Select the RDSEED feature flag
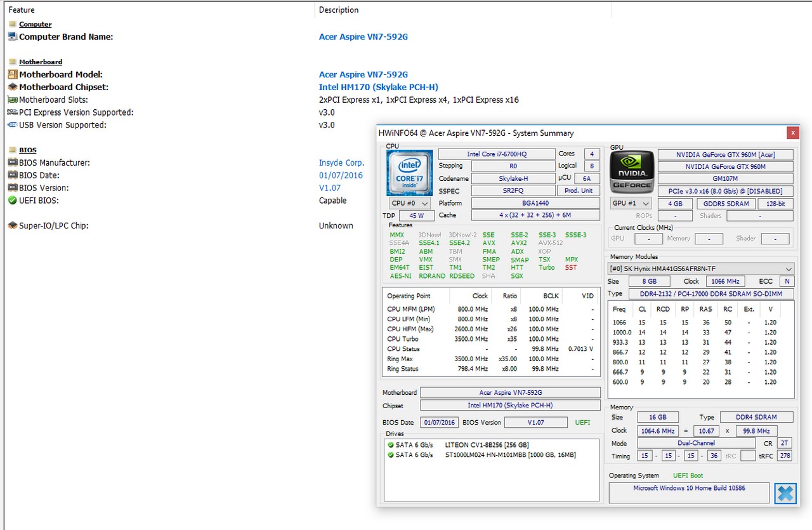812x530 pixels. click(462, 276)
